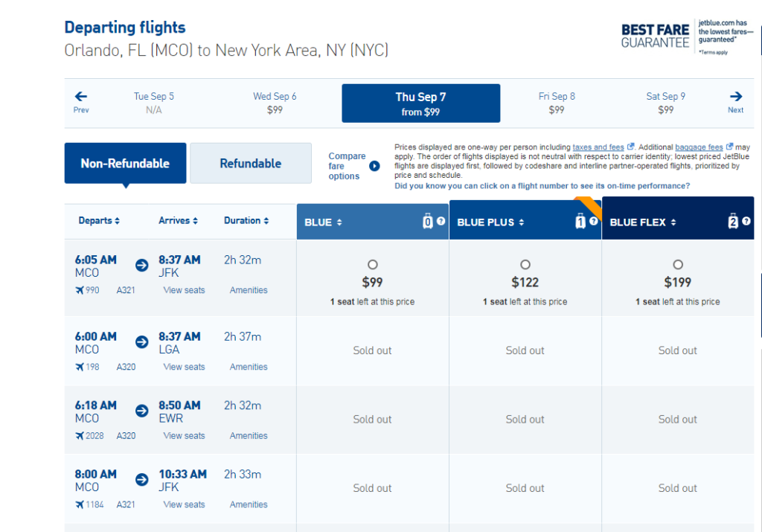The width and height of the screenshot is (762, 532).
Task: Select the $99 BLUE fare radio button
Action: (x=372, y=264)
